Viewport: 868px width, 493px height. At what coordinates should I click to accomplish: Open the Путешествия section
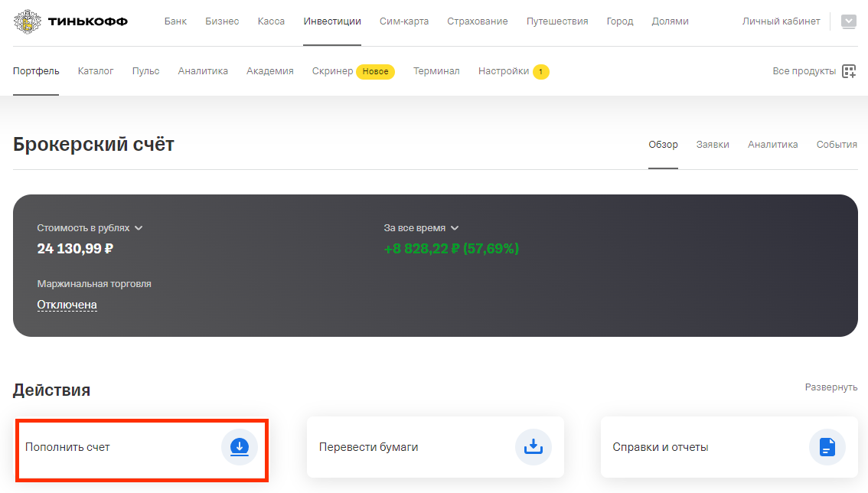[557, 21]
